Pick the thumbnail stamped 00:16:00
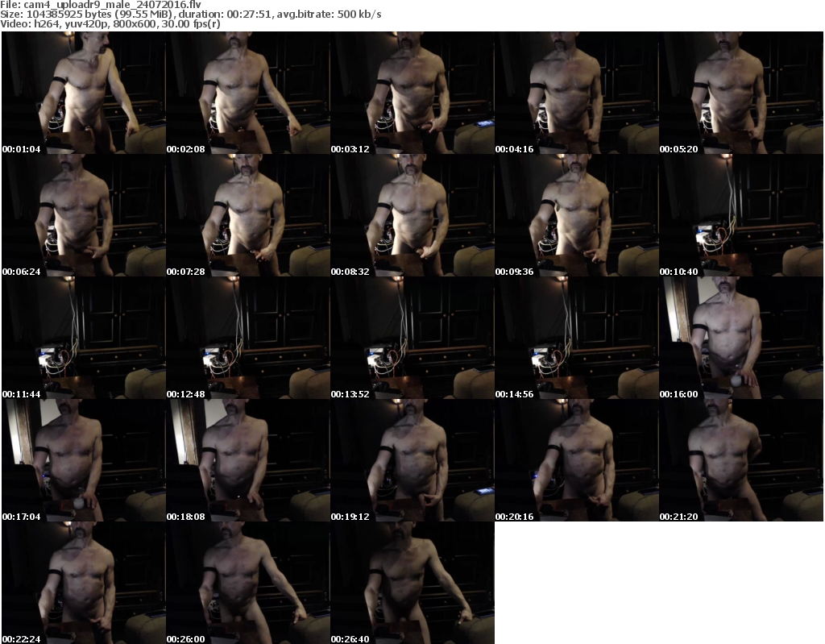The height and width of the screenshot is (644, 825). [x=741, y=338]
